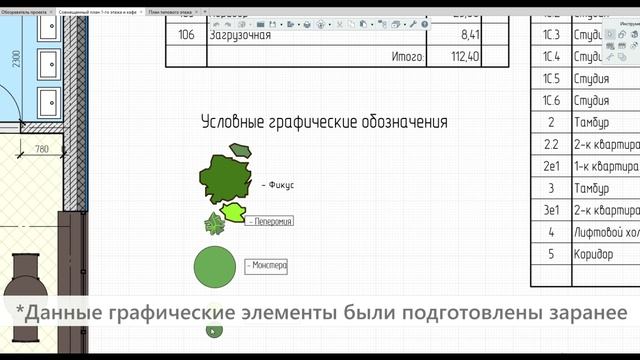The width and height of the screenshot is (640, 360).
Task: Close the Совмещенный план 1-го этажа tab
Action: point(141,12)
